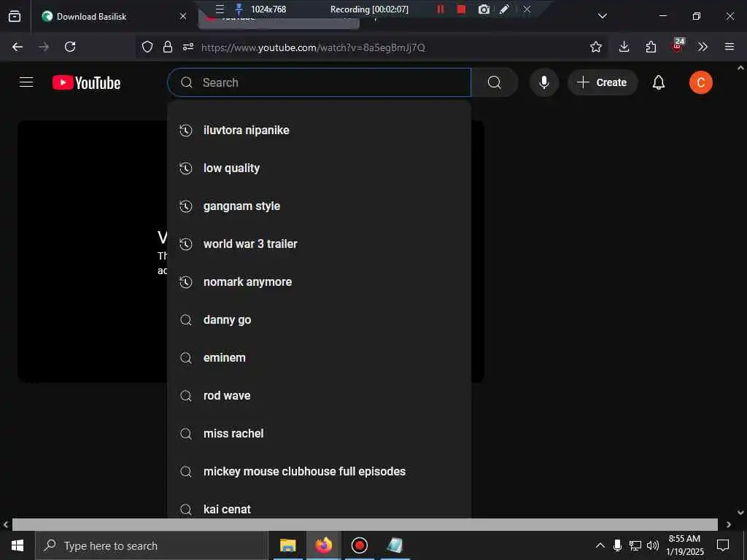Click the browser Forward arrow
This screenshot has width=747, height=560.
[43, 47]
